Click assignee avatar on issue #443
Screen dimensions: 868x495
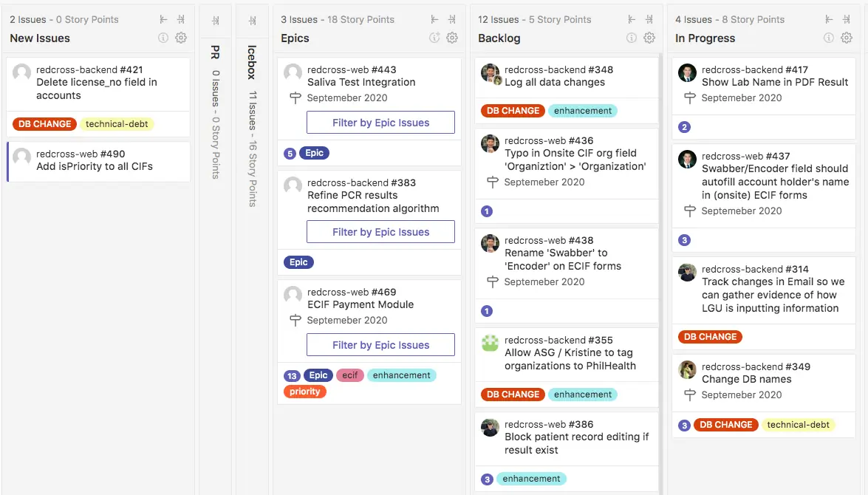[x=293, y=72]
